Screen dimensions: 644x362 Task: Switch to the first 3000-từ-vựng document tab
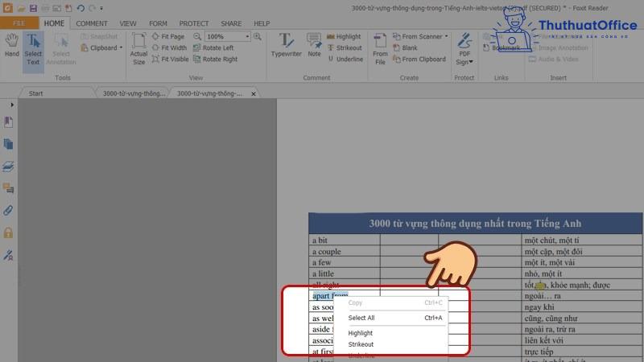tap(134, 93)
